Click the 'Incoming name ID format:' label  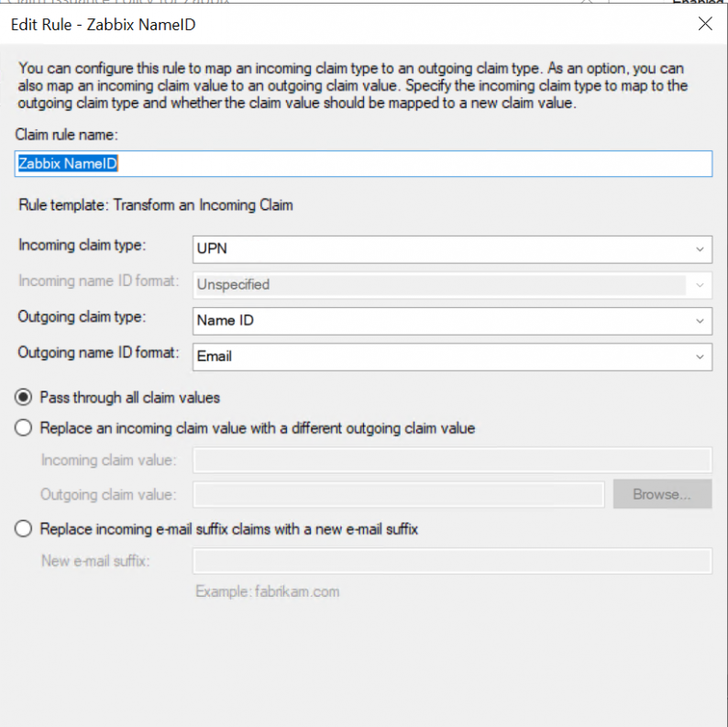pyautogui.click(x=98, y=281)
